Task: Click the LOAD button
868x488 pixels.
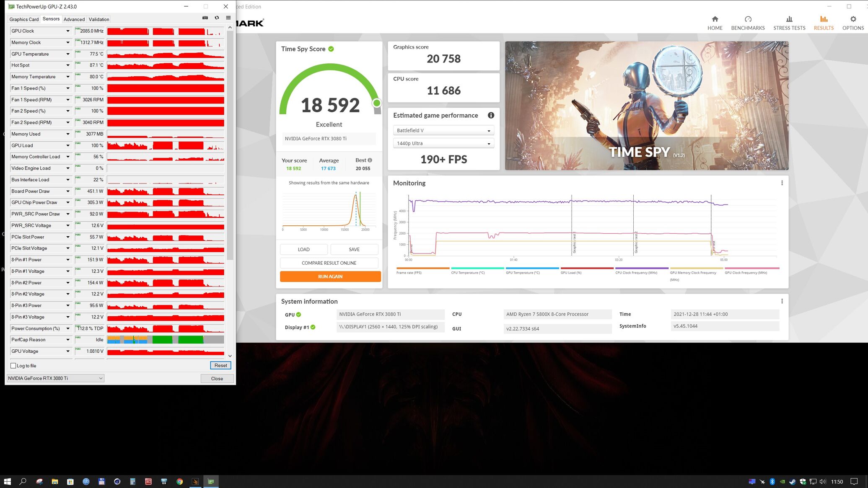Action: click(x=303, y=249)
